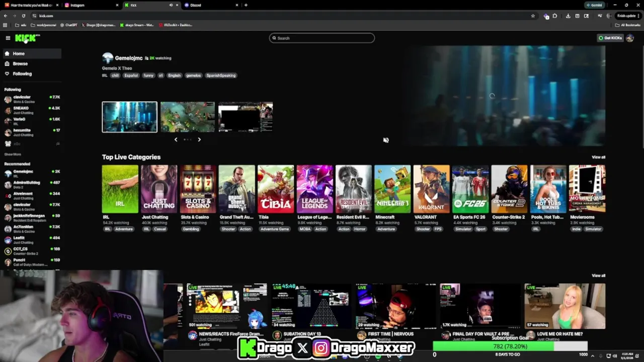This screenshot has height=362, width=644.
Task: Select the first featured carousel thumbnail
Action: click(x=129, y=117)
